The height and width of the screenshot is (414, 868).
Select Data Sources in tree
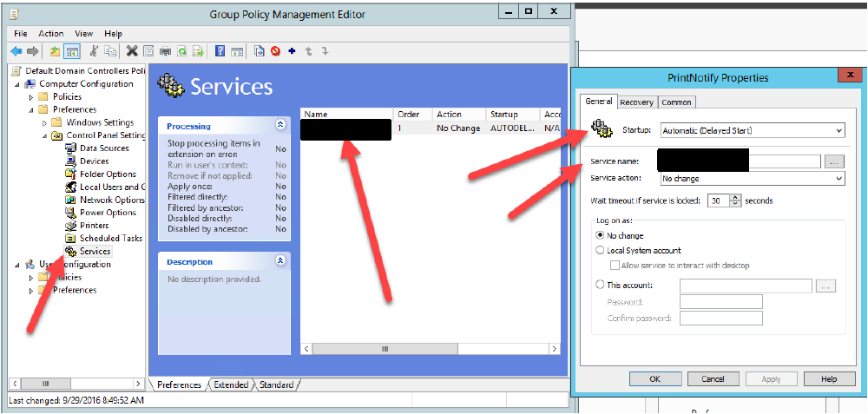pos(104,148)
